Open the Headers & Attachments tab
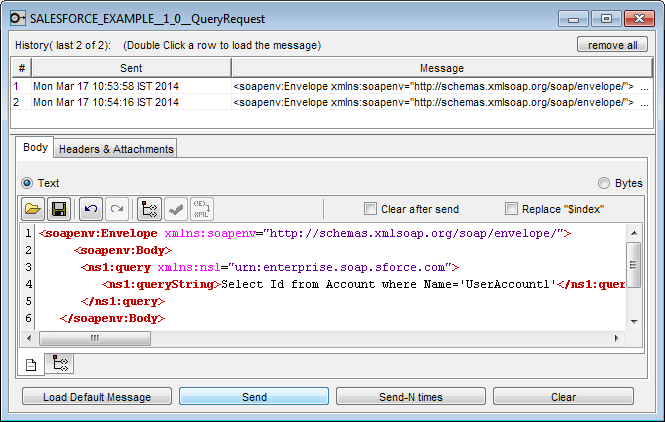This screenshot has width=665, height=422. click(116, 149)
